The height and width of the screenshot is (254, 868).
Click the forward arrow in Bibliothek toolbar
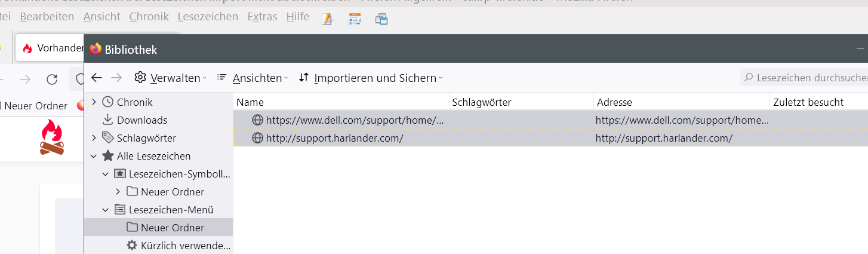pyautogui.click(x=116, y=78)
